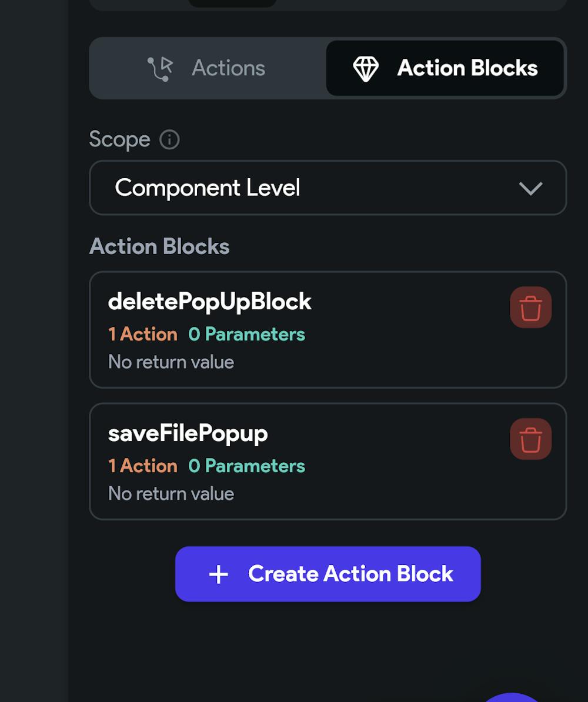Open the saveFilePopup action block

pos(188,434)
